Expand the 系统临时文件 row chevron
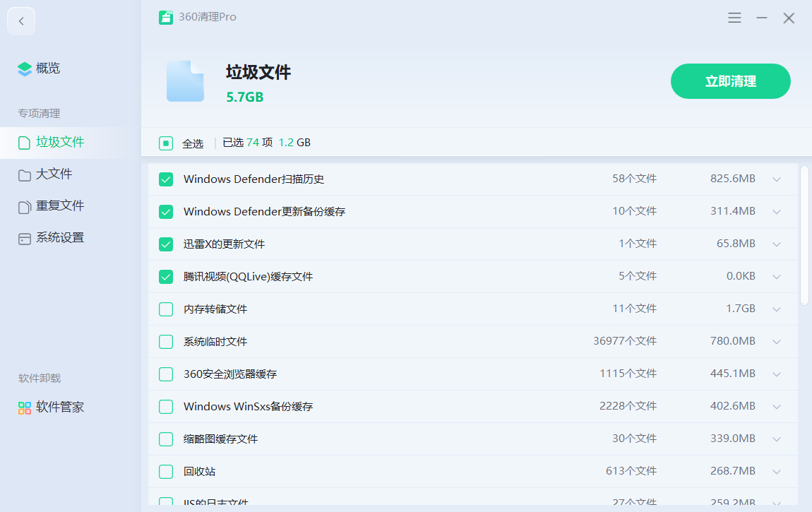812x512 pixels. [777, 342]
